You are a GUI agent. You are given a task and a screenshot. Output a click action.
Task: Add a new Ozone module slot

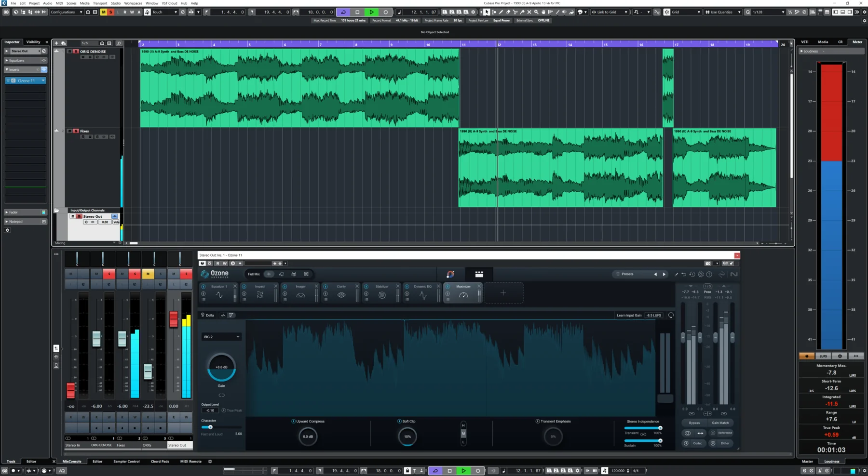[x=503, y=292]
